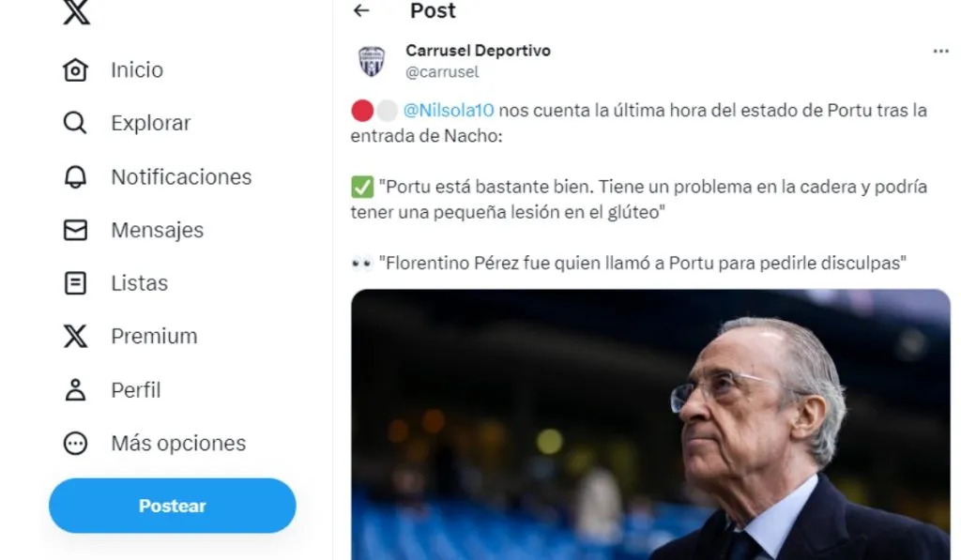Open the Notificaciones bell icon
The image size is (961, 560).
pyautogui.click(x=75, y=176)
